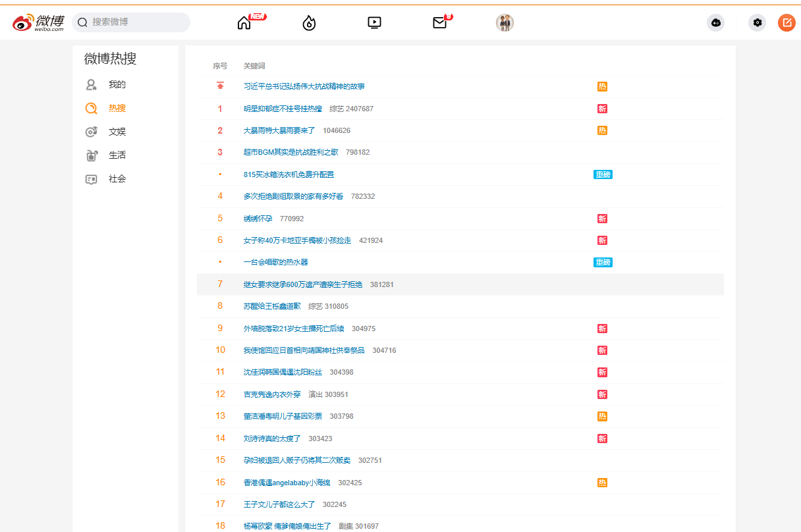Click 热 badge on 大暴雨 row
The image size is (801, 532).
click(602, 130)
